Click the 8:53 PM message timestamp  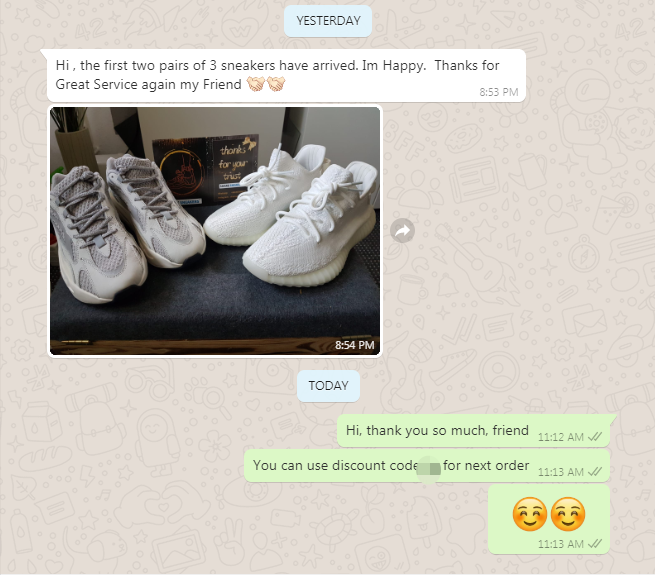(499, 92)
